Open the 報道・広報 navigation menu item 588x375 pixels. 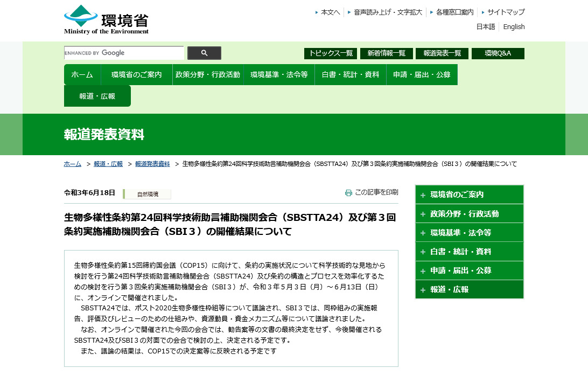[97, 95]
